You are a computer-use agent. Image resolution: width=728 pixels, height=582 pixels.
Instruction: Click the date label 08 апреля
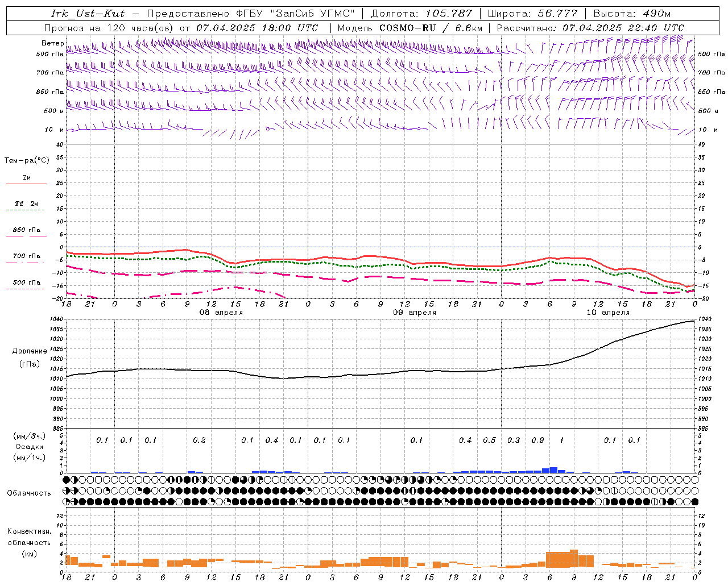(221, 313)
